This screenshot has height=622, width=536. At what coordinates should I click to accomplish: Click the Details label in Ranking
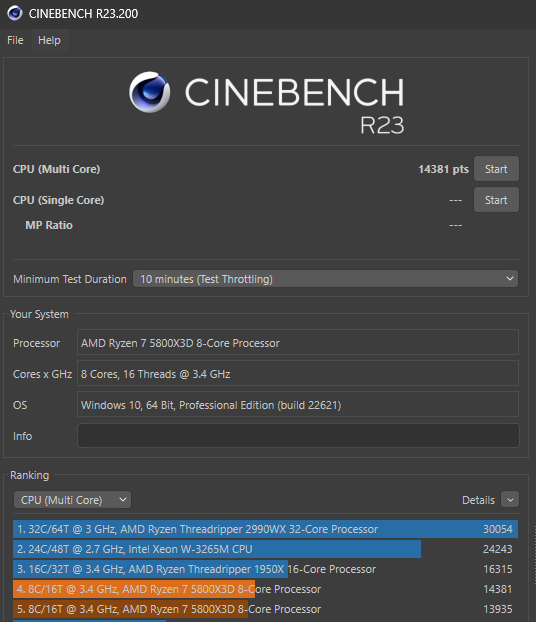click(x=478, y=500)
